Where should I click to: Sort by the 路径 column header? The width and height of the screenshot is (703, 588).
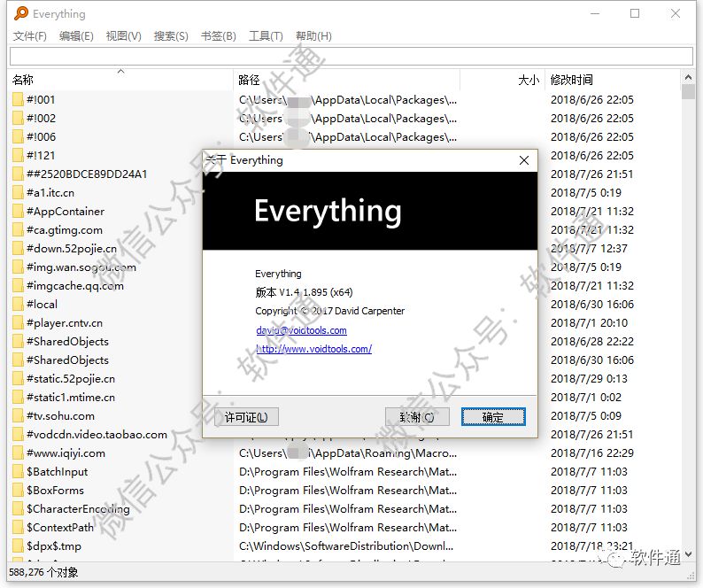click(346, 80)
